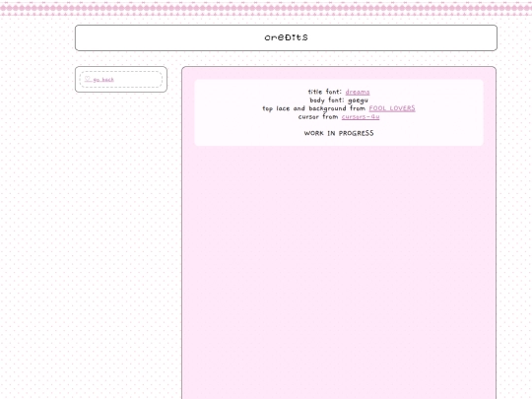Click the 'cursor from' label text
The image size is (532, 399).
pos(318,116)
